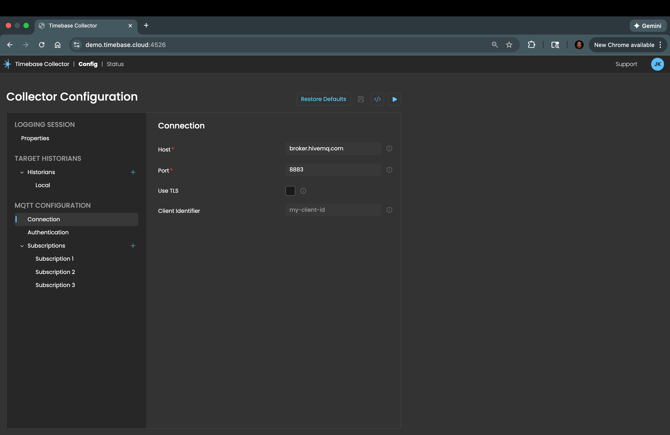Switch to the Status tab
The height and width of the screenshot is (435, 670).
pos(115,64)
